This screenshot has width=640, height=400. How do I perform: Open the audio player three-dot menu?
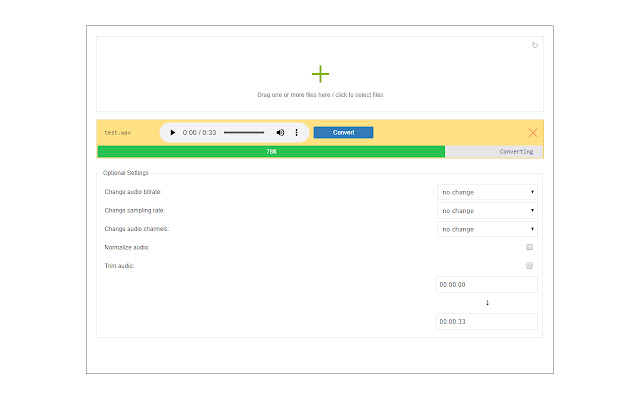(296, 132)
